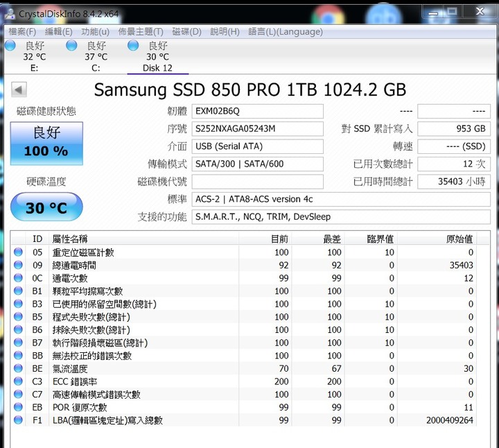Click the status icon of attribute B1
Viewport: 499px width, 448px height.
[19, 291]
